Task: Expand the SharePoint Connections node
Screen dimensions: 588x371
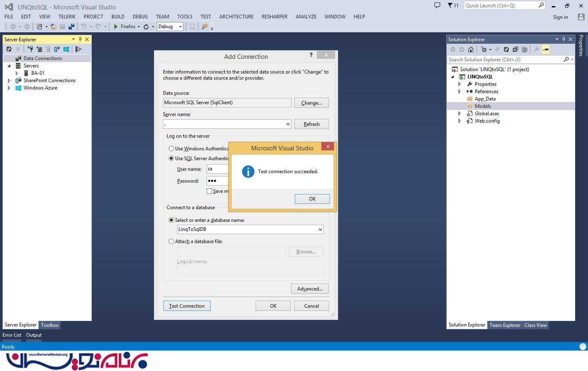Action: pos(9,80)
